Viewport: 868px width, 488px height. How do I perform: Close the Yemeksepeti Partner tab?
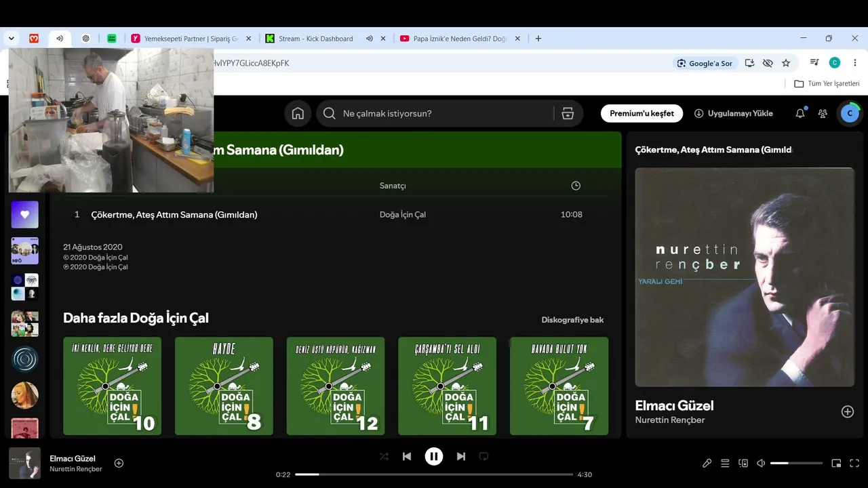coord(248,39)
